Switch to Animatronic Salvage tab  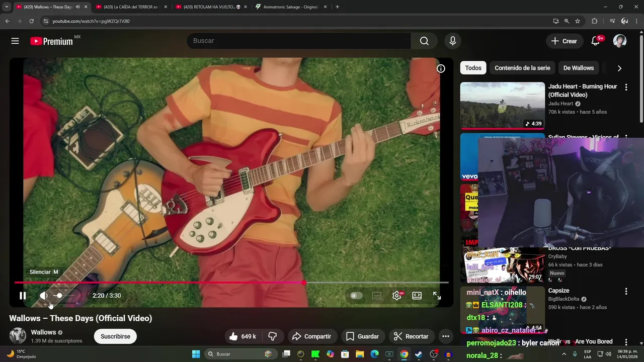[291, 7]
